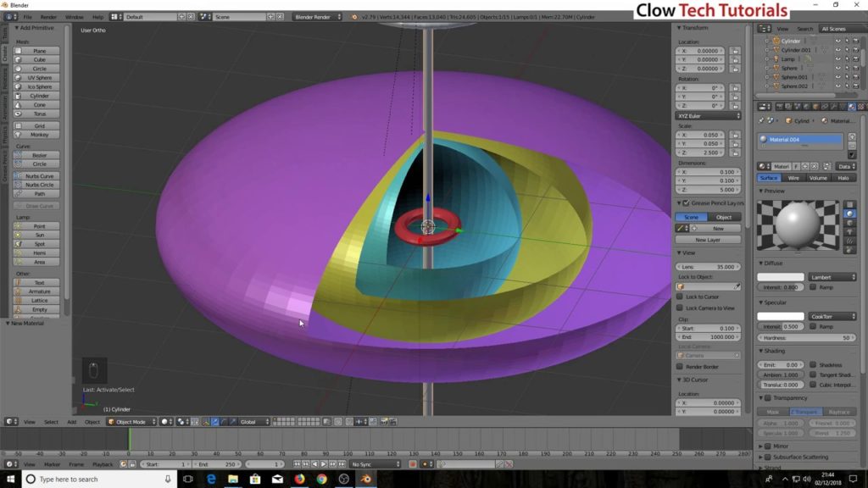This screenshot has width=868, height=488.
Task: Toggle visibility of Sphere.001 in the outliner
Action: click(838, 76)
